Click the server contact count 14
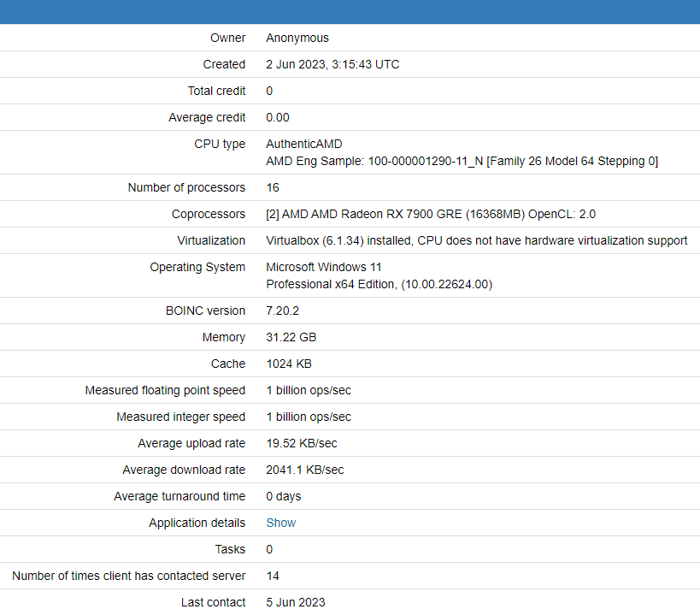 pyautogui.click(x=273, y=576)
